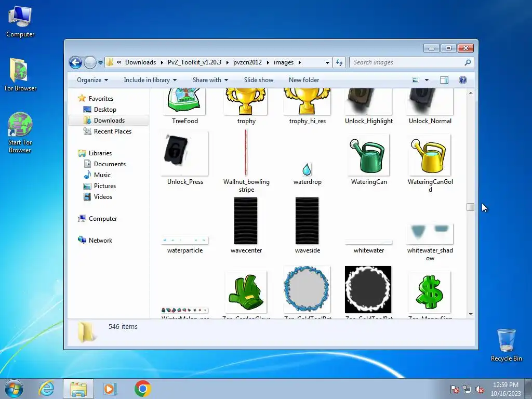Image resolution: width=532 pixels, height=399 pixels.
Task: Go back with the Back arrow button
Action: coord(75,62)
